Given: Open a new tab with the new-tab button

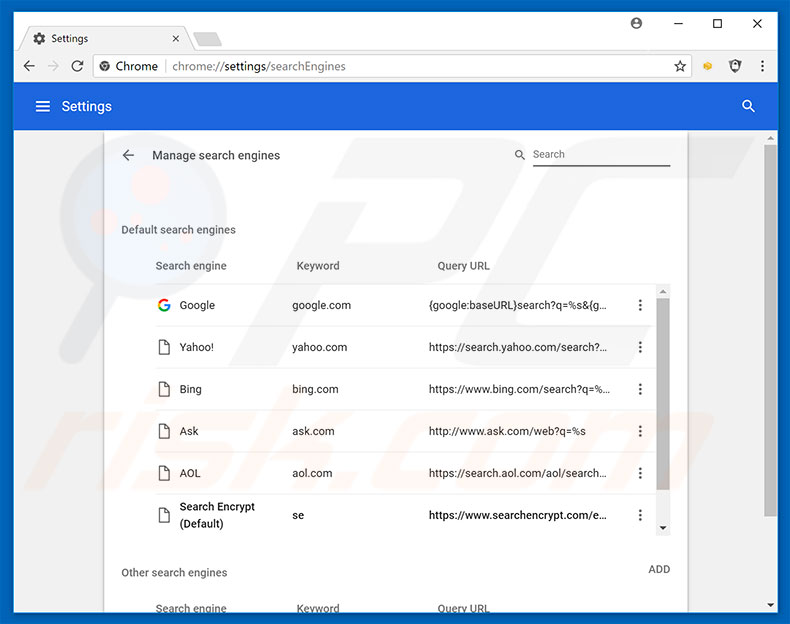Looking at the screenshot, I should [x=207, y=39].
